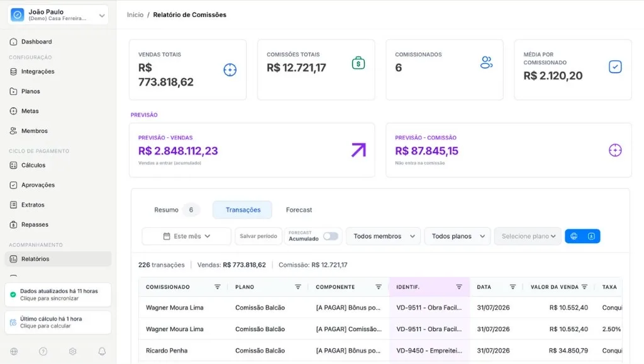Open Todos planos dropdown
Image resolution: width=644 pixels, height=364 pixels.
(x=458, y=236)
